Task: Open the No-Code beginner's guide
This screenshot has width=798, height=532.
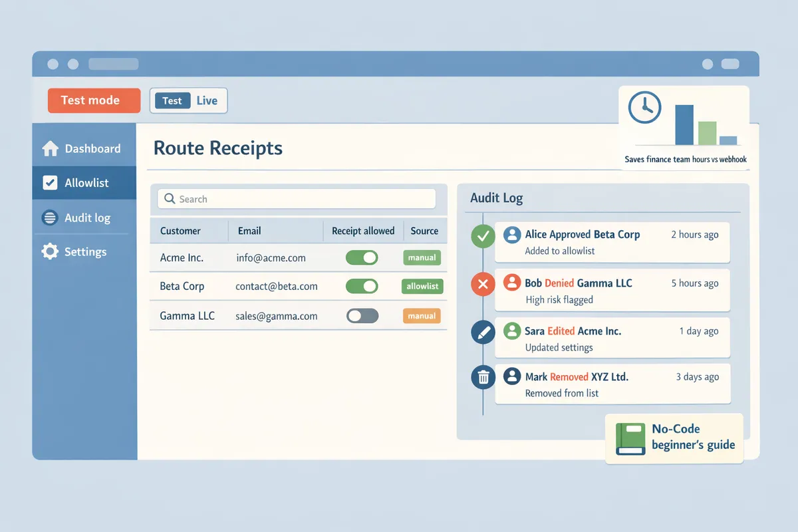Action: click(674, 438)
